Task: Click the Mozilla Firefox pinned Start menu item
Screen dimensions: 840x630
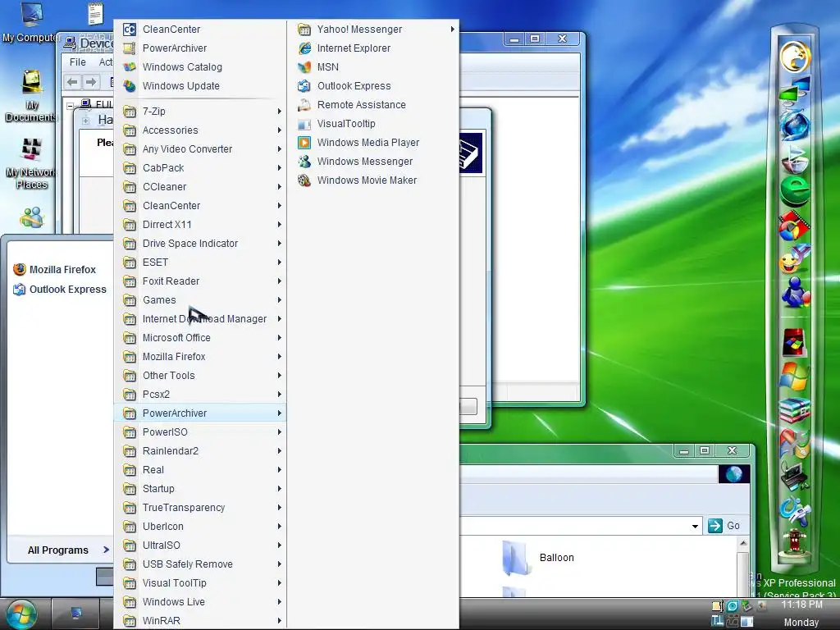Action: (55, 269)
